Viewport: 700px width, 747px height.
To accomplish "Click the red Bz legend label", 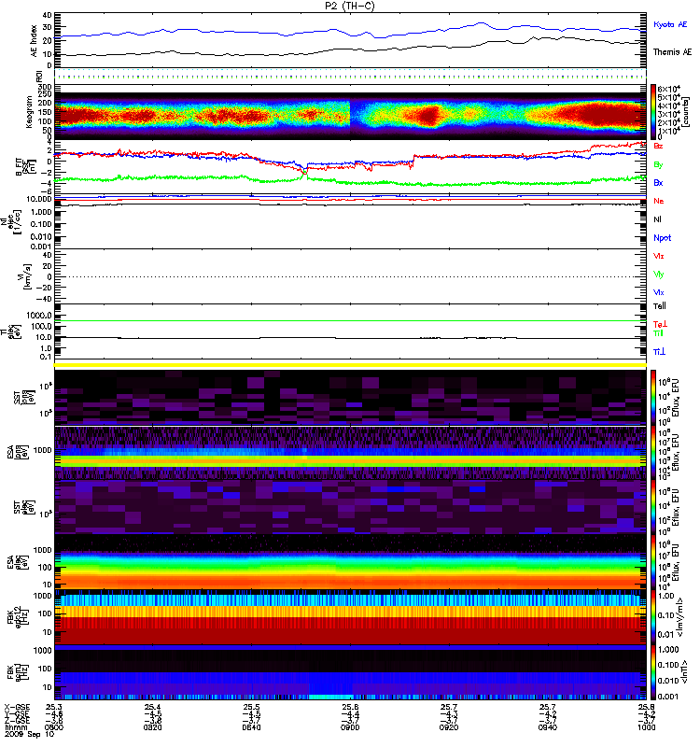I will click(x=658, y=146).
